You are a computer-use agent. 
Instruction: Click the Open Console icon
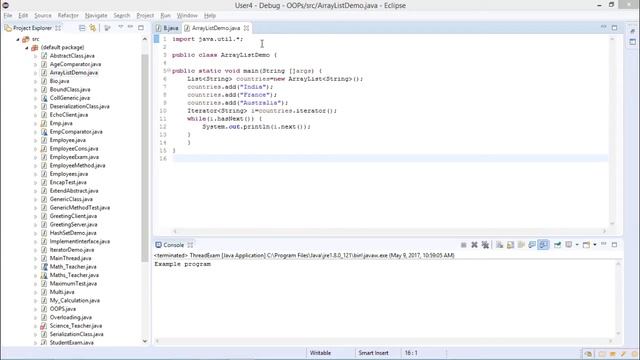(586, 245)
